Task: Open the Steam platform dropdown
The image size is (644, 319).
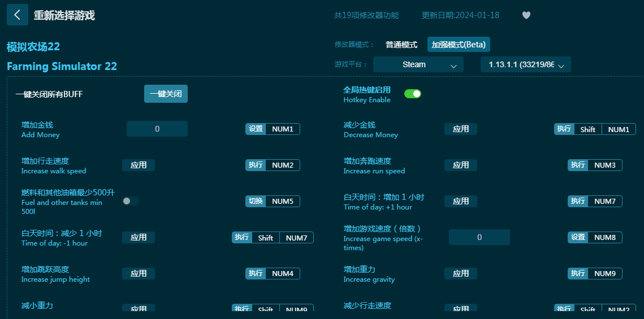Action: (x=418, y=65)
